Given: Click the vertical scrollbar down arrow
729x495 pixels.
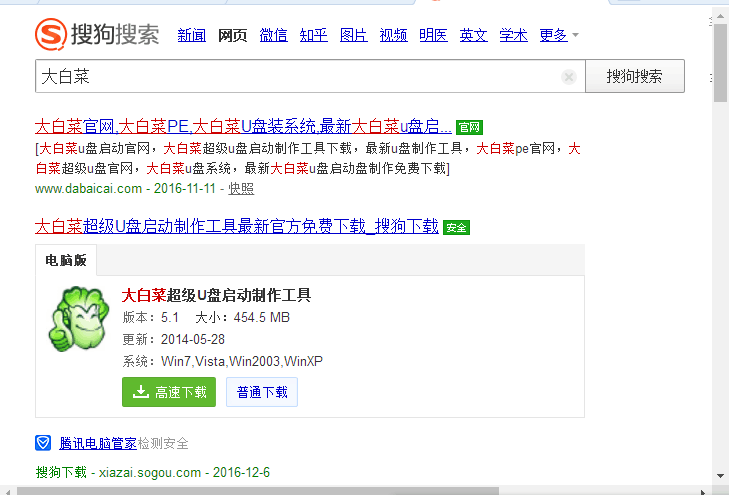Looking at the screenshot, I should coord(720,476).
